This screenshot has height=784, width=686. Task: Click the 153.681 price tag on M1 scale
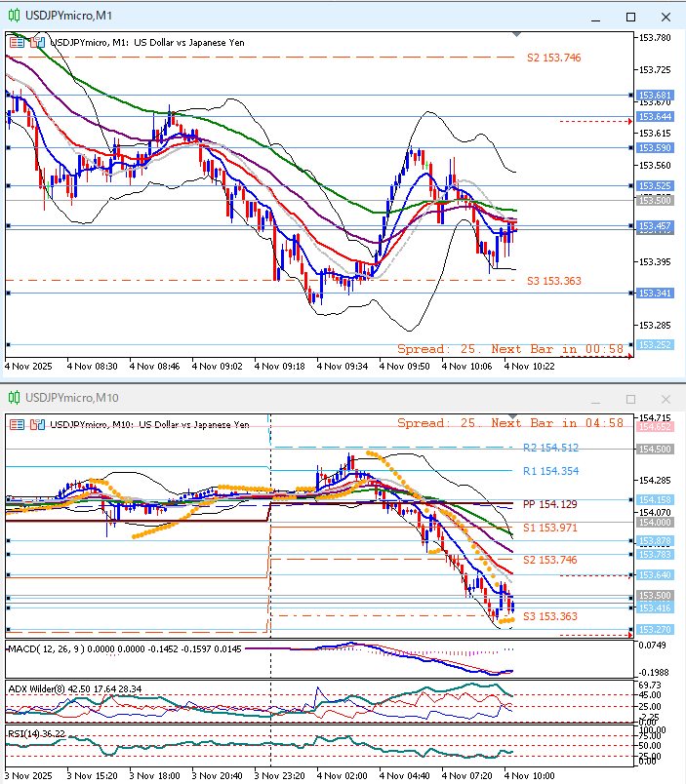click(x=654, y=96)
